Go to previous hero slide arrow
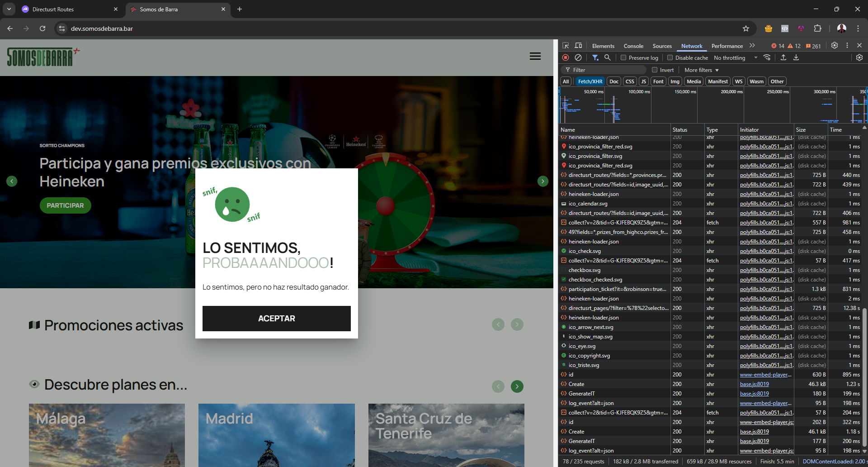This screenshot has width=868, height=467. coord(12,181)
